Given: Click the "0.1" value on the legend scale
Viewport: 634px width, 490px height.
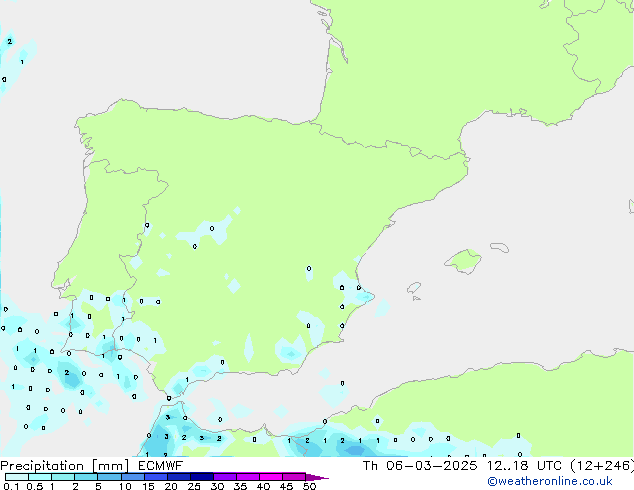Looking at the screenshot, I should pyautogui.click(x=9, y=487).
